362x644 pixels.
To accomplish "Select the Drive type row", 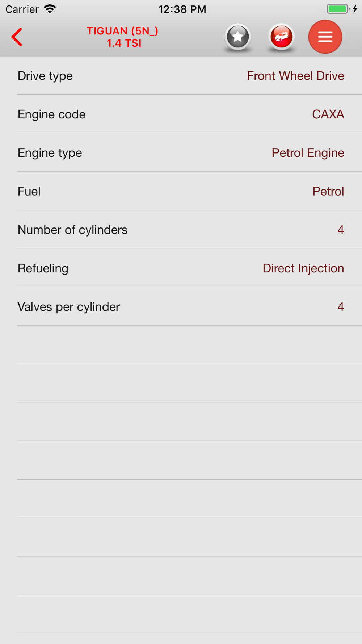I will pyautogui.click(x=181, y=76).
